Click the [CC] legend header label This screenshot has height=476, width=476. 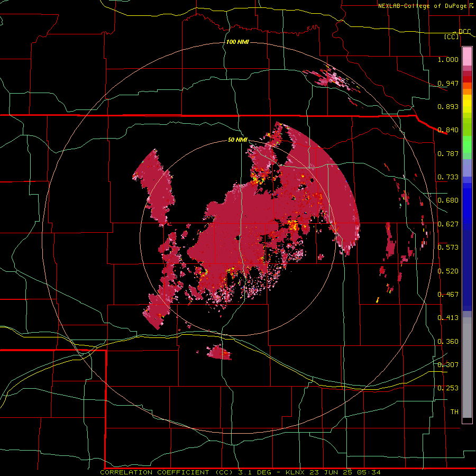(x=452, y=36)
